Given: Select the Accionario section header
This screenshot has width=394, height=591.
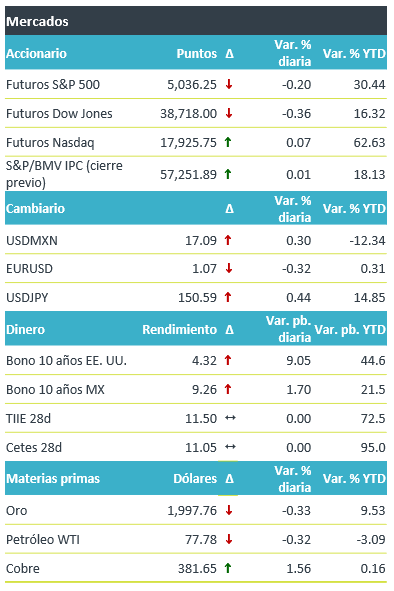Looking at the screenshot, I should click(36, 54).
